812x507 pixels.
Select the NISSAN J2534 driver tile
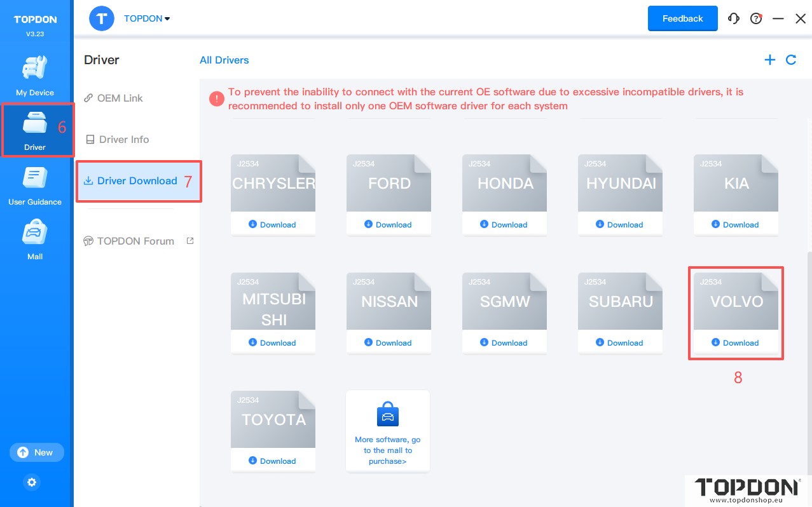pos(389,301)
